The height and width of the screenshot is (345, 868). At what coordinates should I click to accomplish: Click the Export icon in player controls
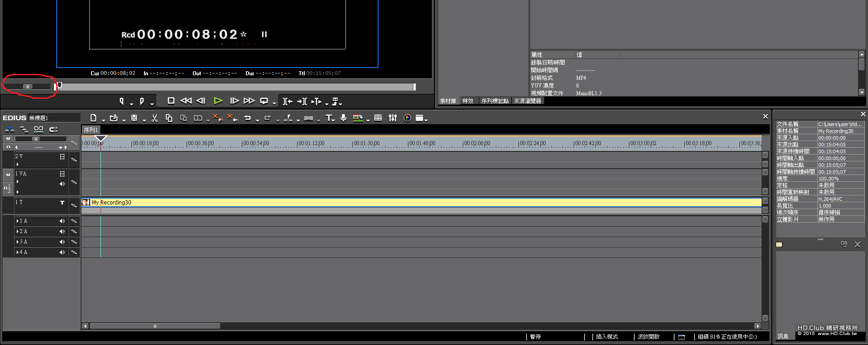(x=336, y=101)
